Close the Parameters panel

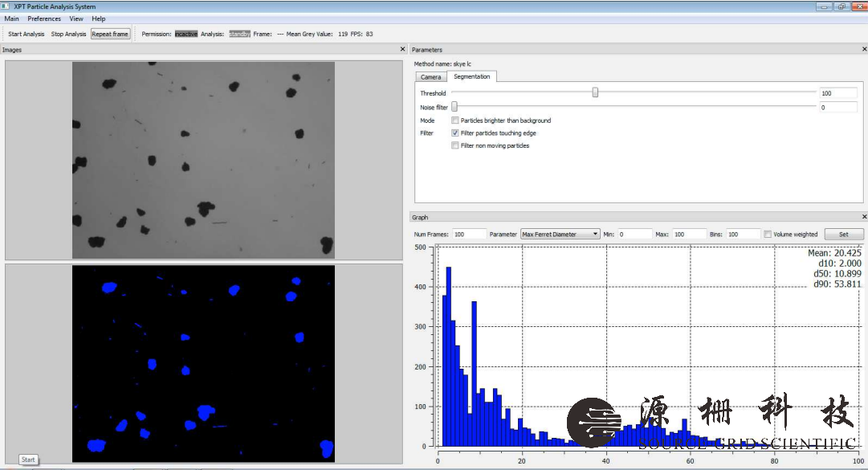864,49
